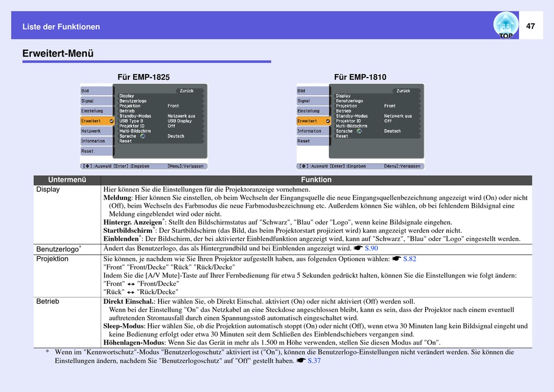
Task: Click Erweitert-Menü section heading
Action: pyautogui.click(x=58, y=53)
